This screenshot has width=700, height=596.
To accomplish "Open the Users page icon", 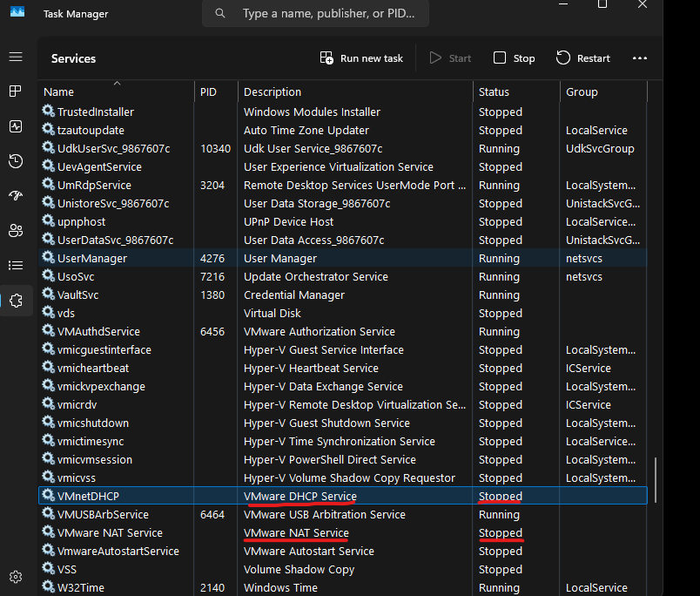I will coord(16,231).
